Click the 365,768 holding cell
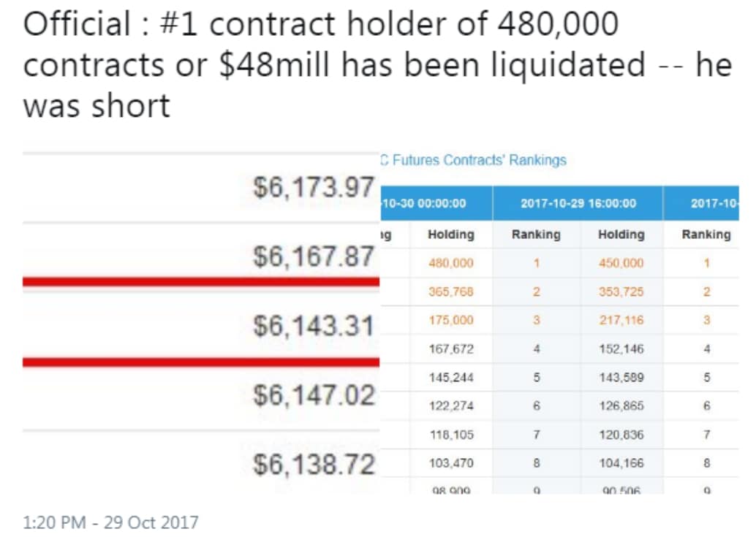The height and width of the screenshot is (537, 756). (450, 292)
